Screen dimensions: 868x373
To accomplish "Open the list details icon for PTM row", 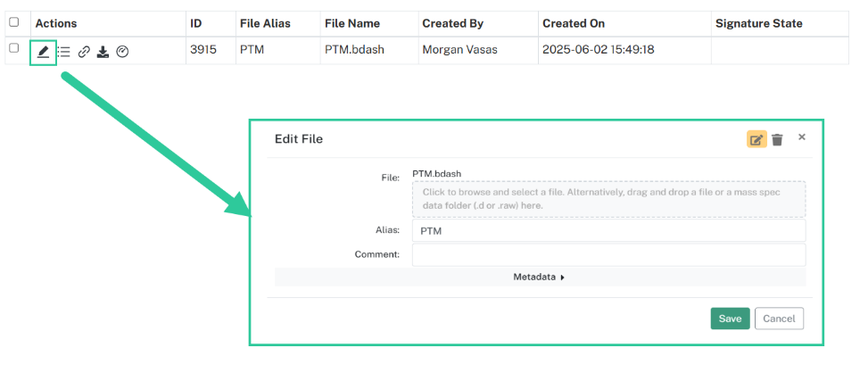I will 64,52.
